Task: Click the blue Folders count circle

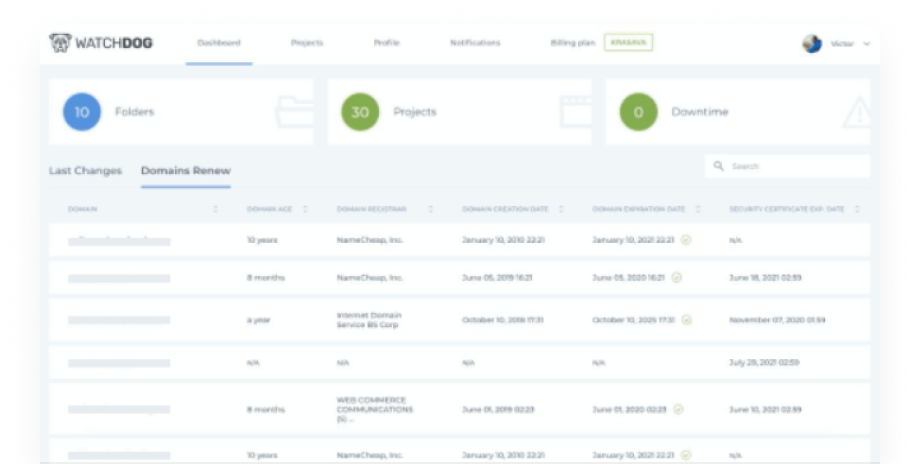Action: (x=81, y=112)
